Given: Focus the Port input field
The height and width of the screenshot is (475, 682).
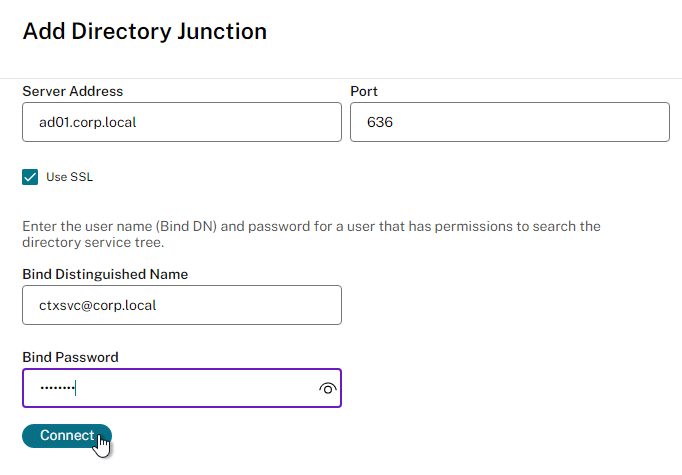Looking at the screenshot, I should click(510, 122).
